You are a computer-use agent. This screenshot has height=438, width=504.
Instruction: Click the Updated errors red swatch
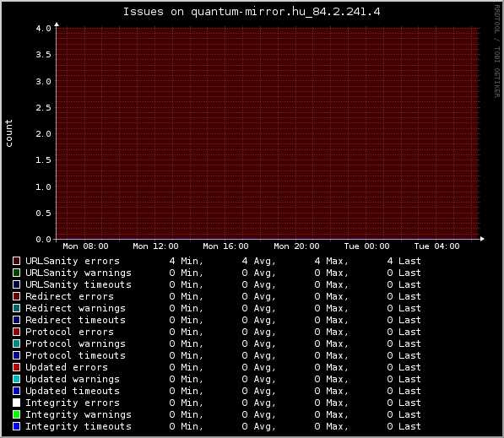[x=16, y=367]
